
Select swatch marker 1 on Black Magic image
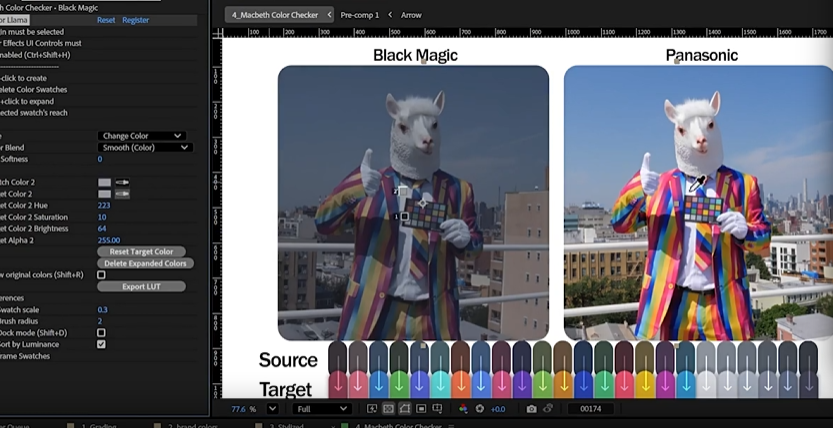(404, 216)
